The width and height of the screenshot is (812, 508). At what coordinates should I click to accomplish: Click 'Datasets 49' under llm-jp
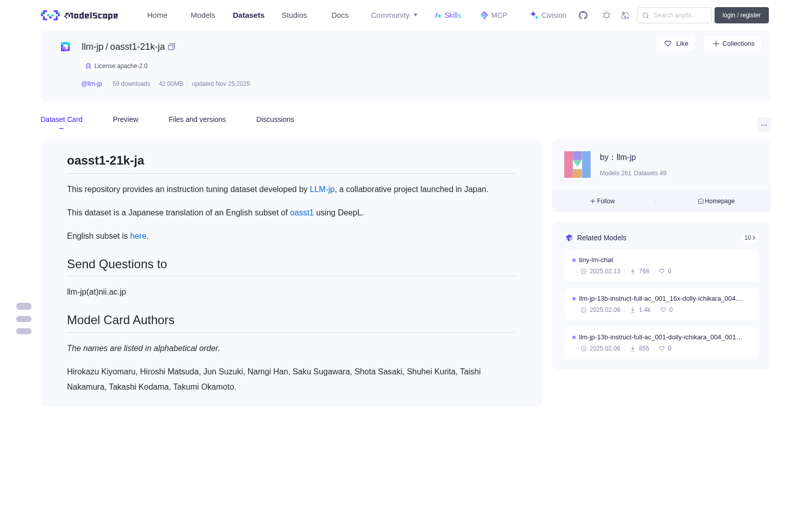650,173
